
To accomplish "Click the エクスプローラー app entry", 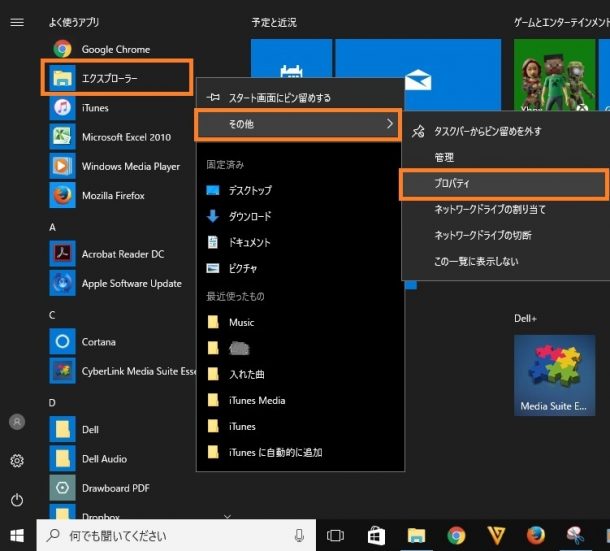I will click(x=117, y=78).
